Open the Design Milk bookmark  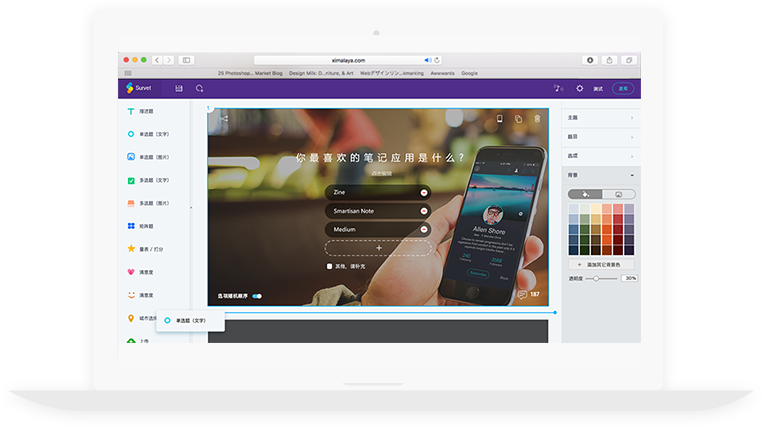pos(321,73)
